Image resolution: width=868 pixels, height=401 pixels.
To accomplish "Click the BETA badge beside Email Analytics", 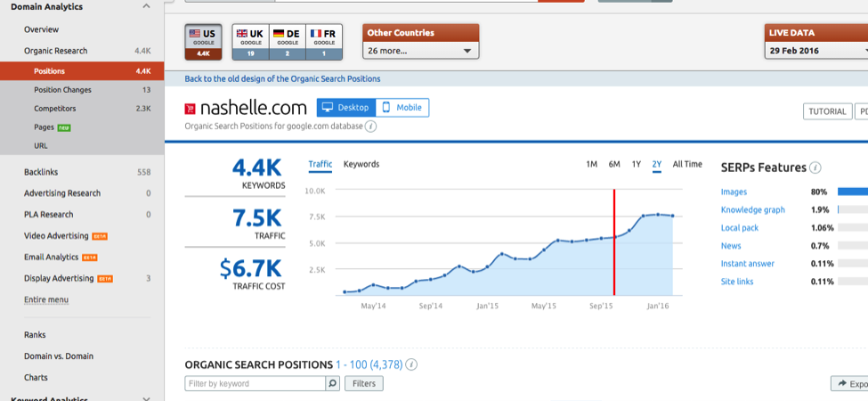I will 90,258.
